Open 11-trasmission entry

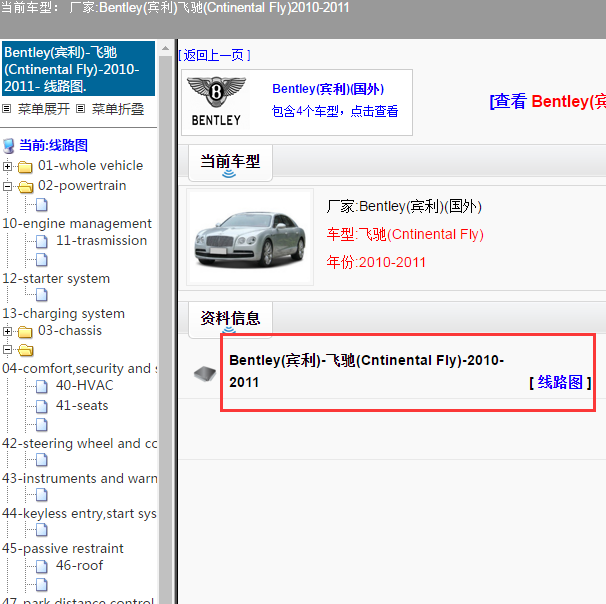(x=101, y=241)
